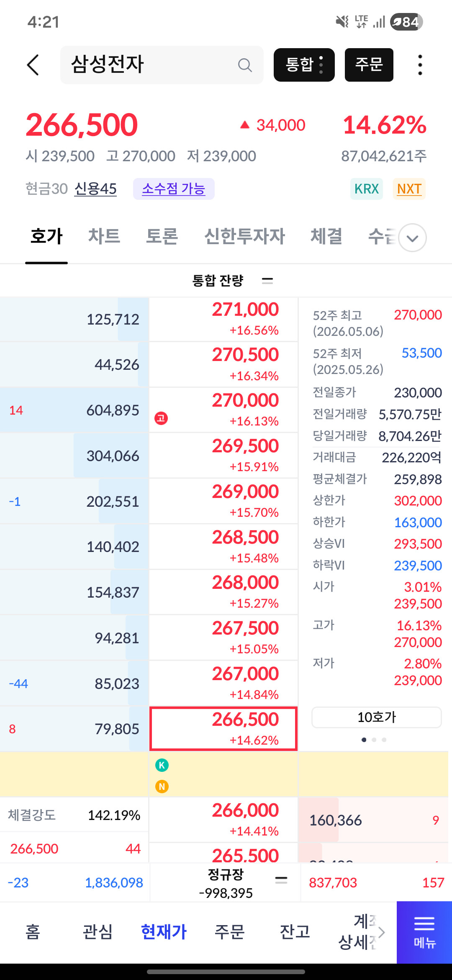The image size is (452, 980).
Task: Toggle the 10호가 view button
Action: pos(377,717)
